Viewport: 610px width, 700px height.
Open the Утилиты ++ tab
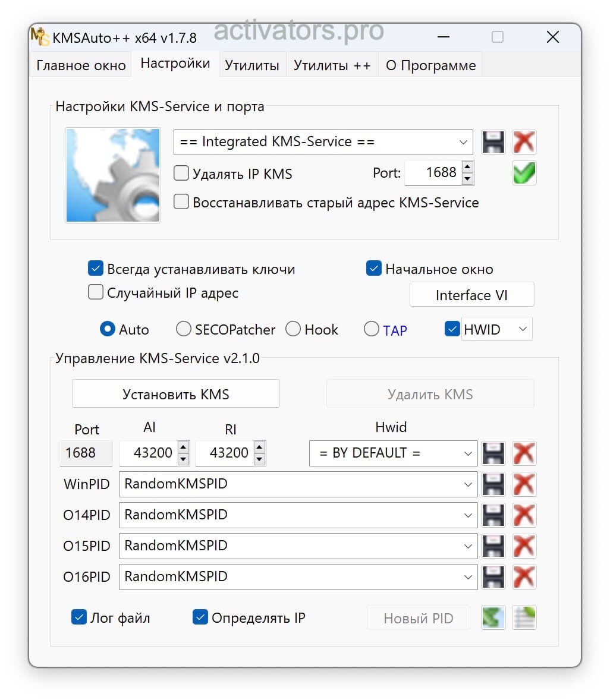(332, 65)
